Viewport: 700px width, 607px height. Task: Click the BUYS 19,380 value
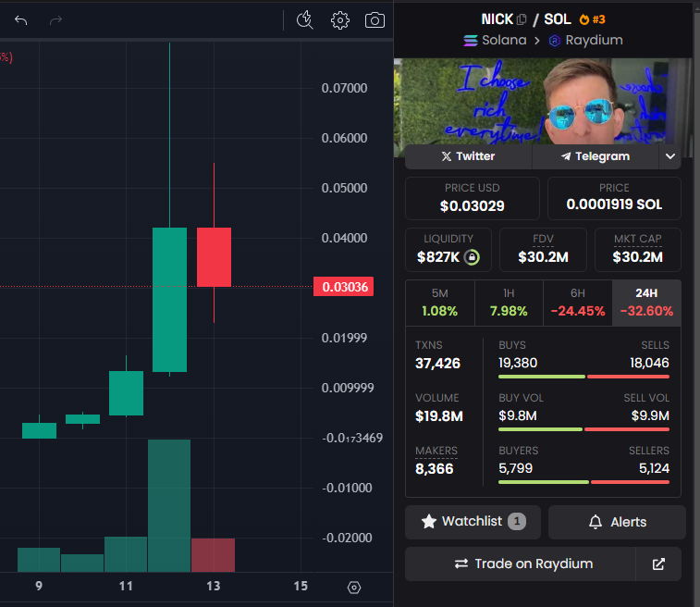point(518,363)
